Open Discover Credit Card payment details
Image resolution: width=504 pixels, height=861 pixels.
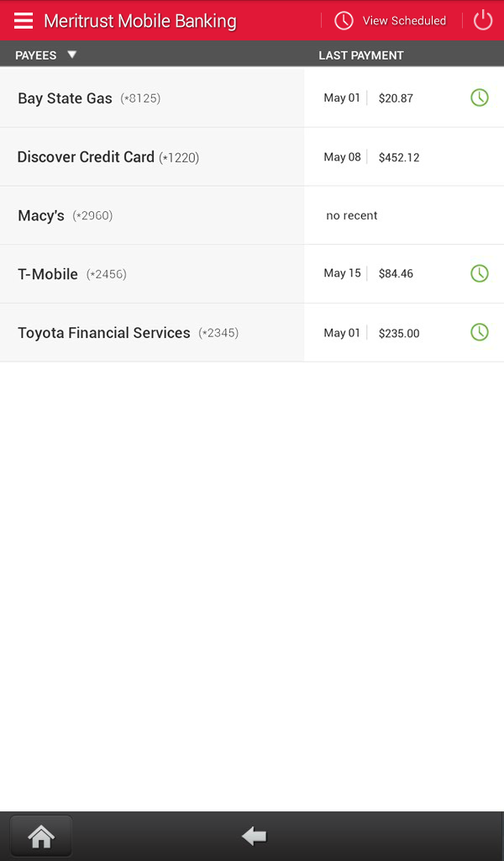point(87,156)
